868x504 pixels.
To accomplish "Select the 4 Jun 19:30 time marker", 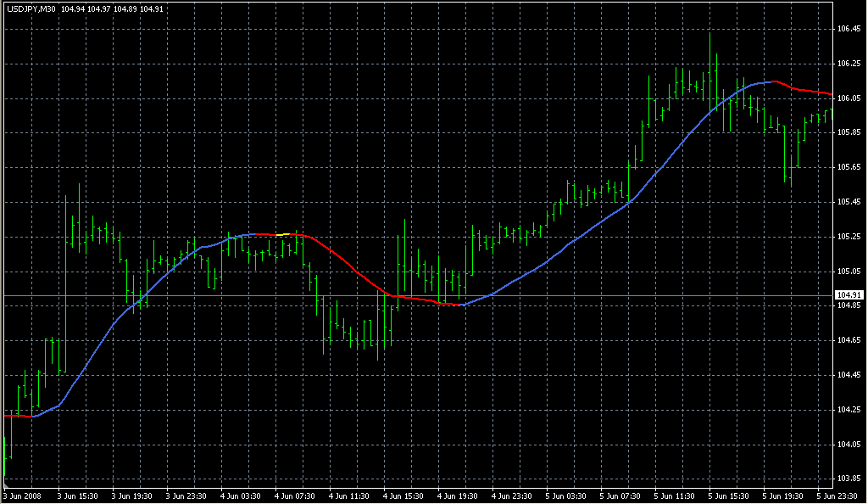I will pos(457,496).
